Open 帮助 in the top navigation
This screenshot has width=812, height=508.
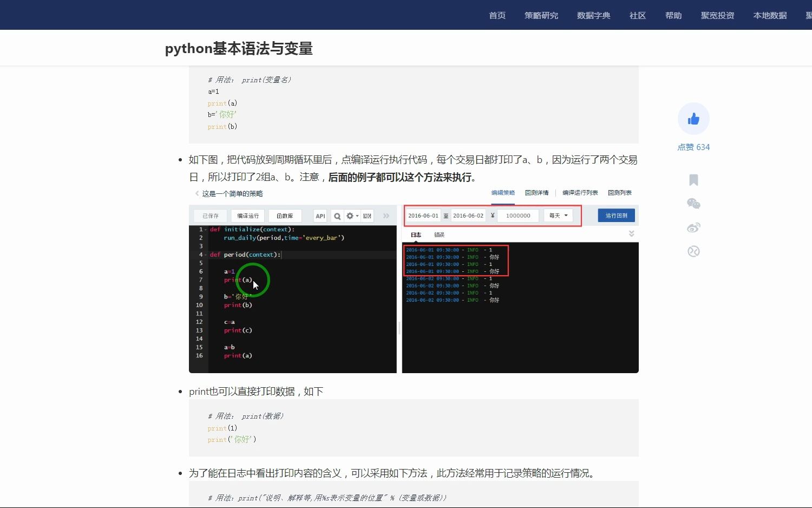click(x=673, y=15)
